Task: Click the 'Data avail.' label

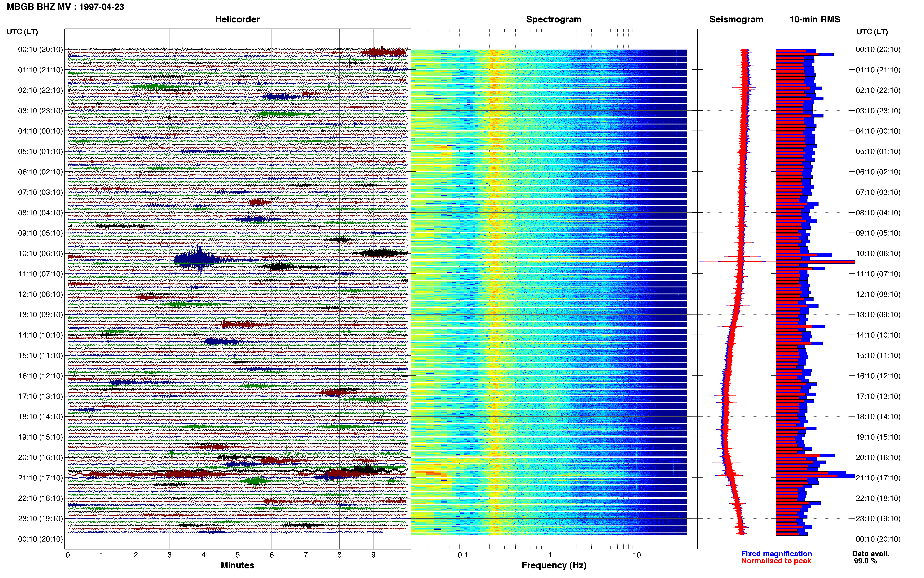Action: point(870,554)
